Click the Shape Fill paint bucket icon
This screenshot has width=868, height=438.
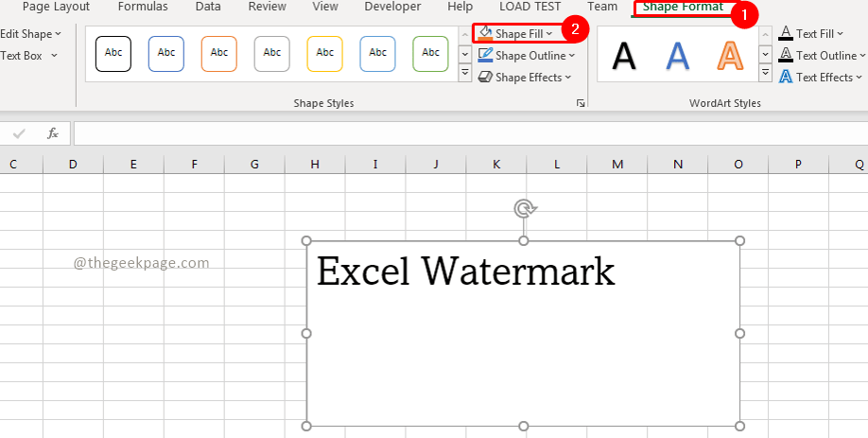(x=484, y=33)
